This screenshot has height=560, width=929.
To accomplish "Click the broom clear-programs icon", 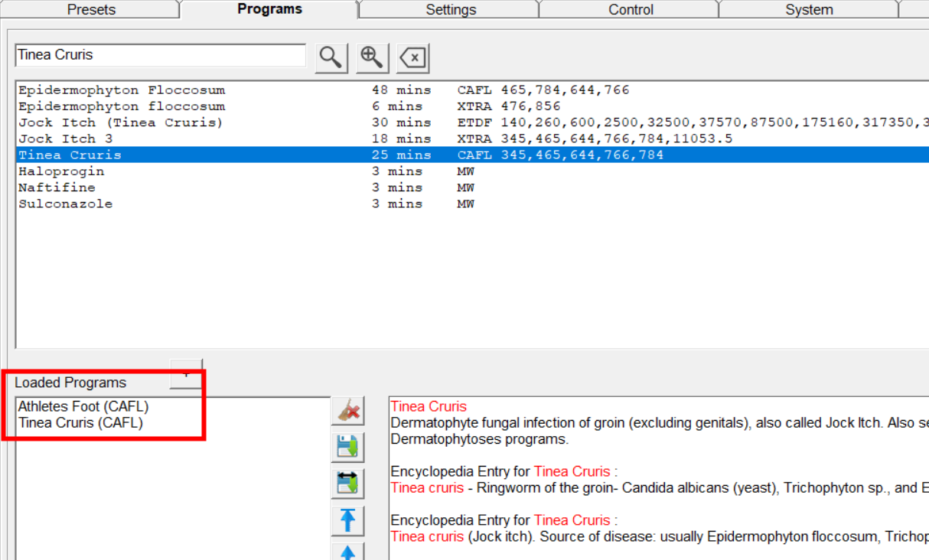I will point(348,412).
